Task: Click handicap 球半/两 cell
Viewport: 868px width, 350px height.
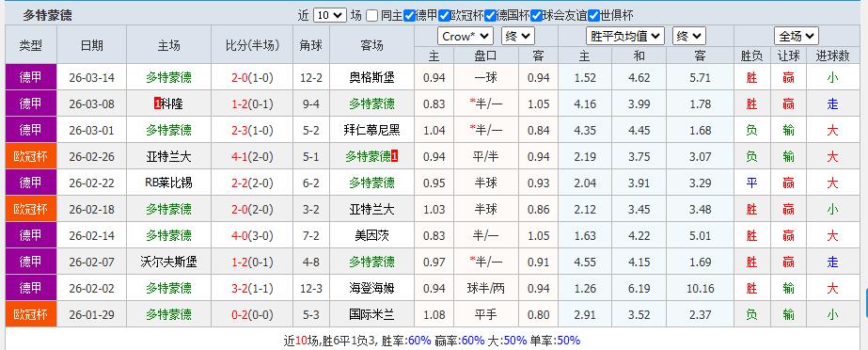Action: [486, 288]
